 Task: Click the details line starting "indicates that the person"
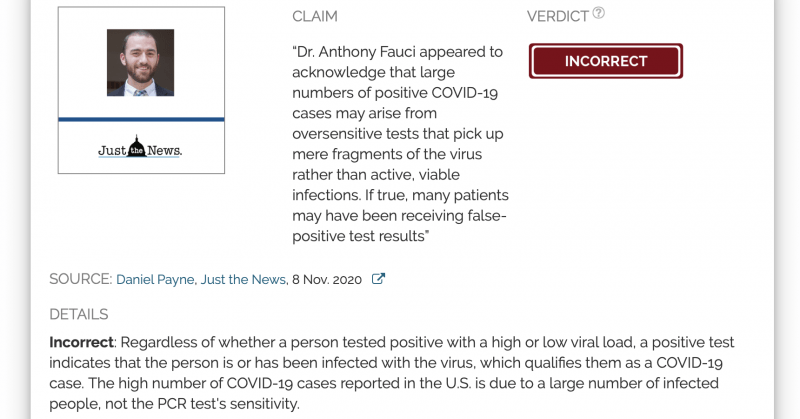click(x=386, y=363)
